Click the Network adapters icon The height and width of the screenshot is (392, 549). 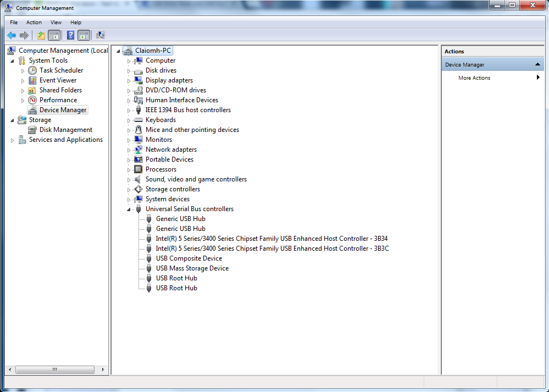(x=138, y=150)
